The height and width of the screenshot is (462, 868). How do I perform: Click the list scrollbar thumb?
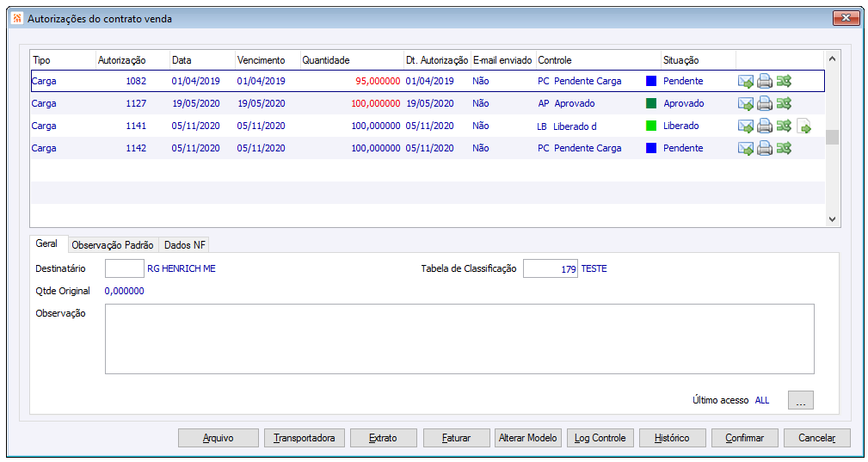point(832,137)
